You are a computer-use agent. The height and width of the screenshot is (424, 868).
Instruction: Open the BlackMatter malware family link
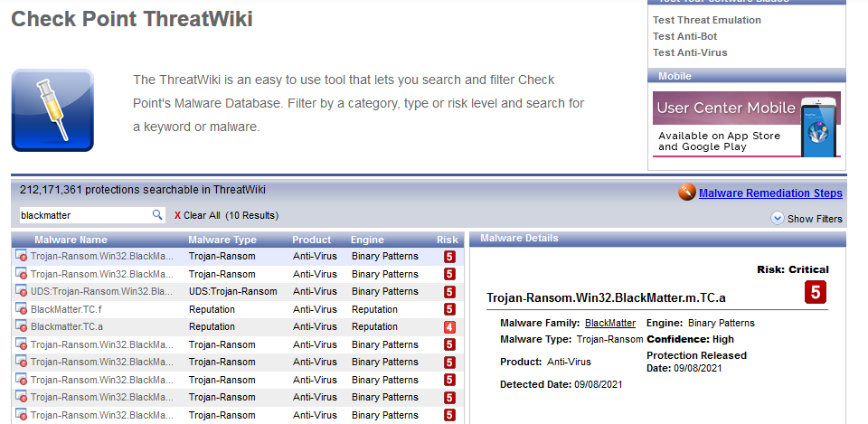point(610,323)
